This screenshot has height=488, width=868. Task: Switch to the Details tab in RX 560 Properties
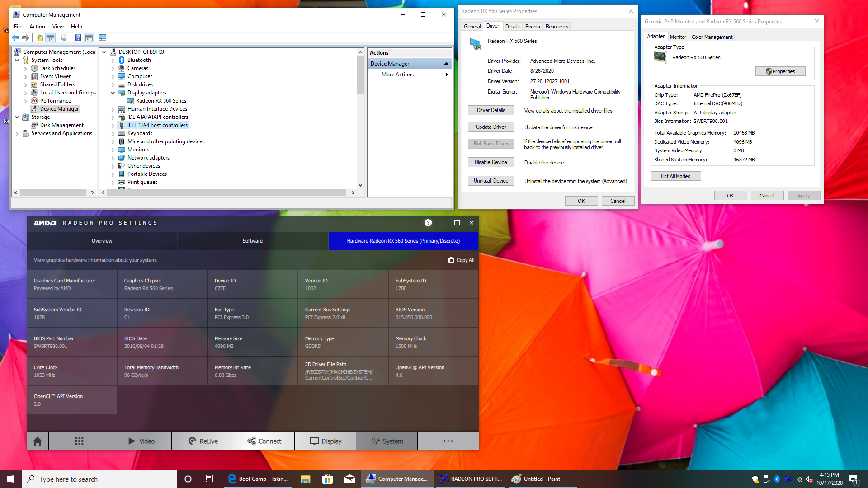click(x=512, y=27)
